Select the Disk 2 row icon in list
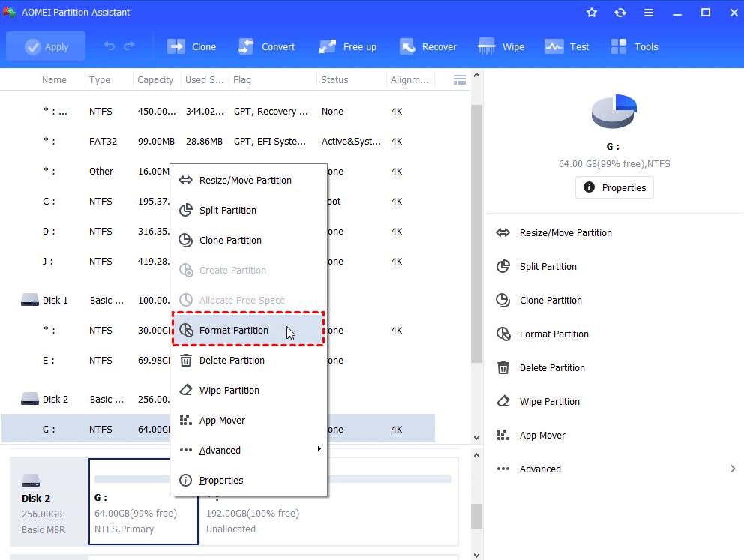This screenshot has height=560, width=744. (29, 400)
